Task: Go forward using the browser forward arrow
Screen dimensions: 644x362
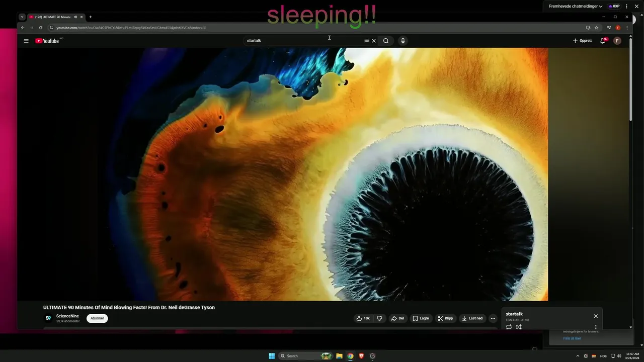Action: (x=32, y=28)
